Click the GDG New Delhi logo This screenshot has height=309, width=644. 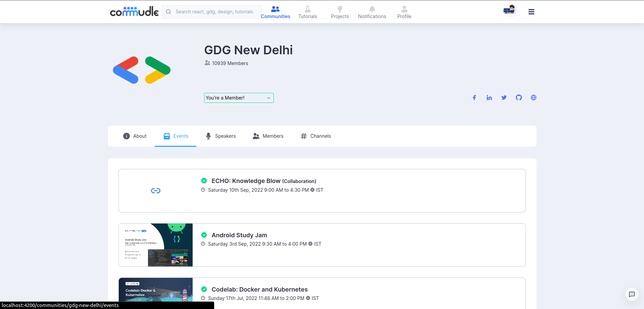coord(142,70)
